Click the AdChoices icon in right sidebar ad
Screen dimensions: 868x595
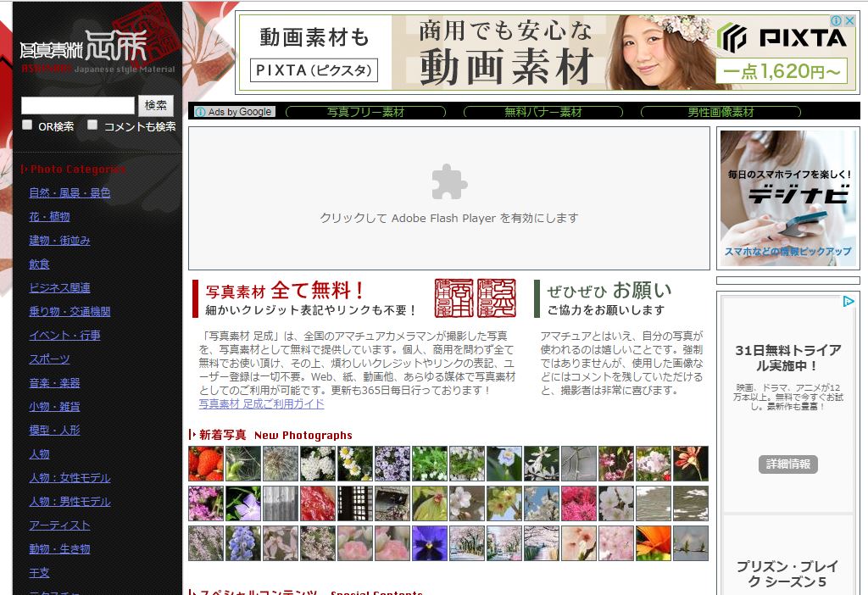pos(848,301)
